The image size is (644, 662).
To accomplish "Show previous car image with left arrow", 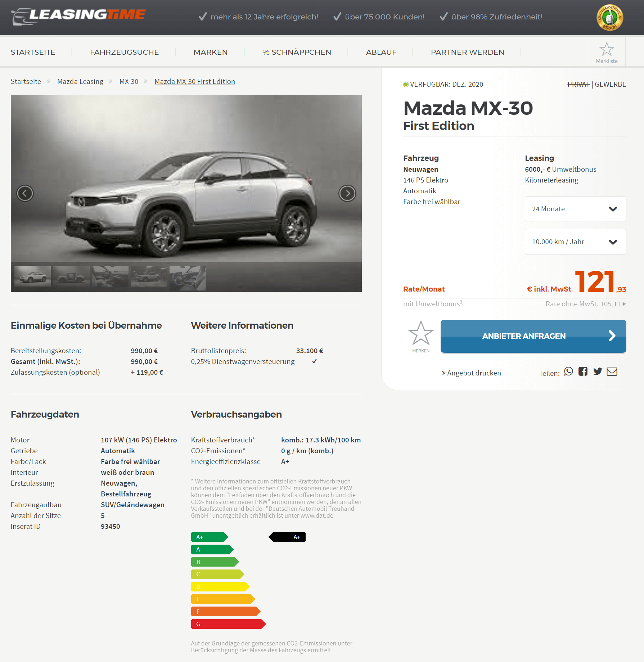I will pyautogui.click(x=25, y=193).
